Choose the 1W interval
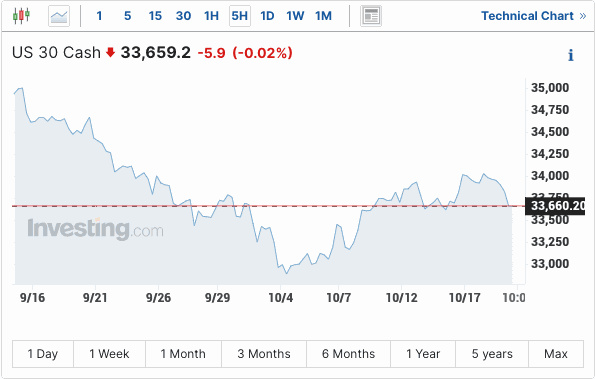This screenshot has width=595, height=379. point(295,16)
